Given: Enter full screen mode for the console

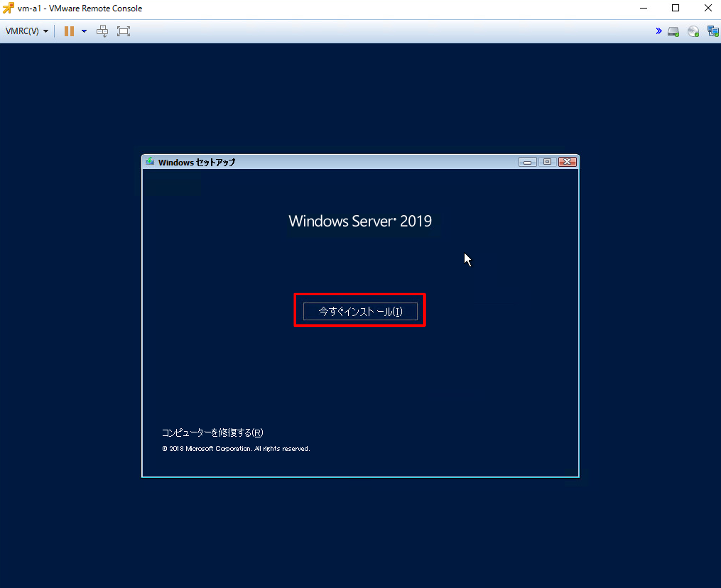Looking at the screenshot, I should (x=124, y=31).
